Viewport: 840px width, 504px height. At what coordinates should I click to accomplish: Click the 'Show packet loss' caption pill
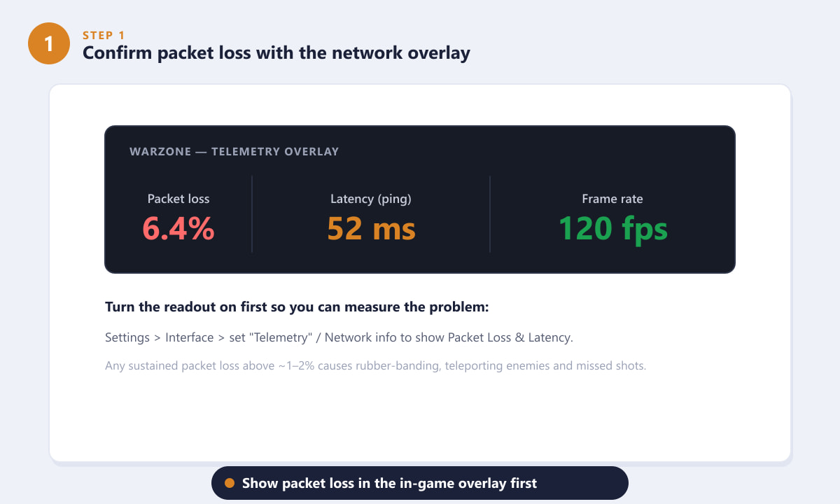420,483
